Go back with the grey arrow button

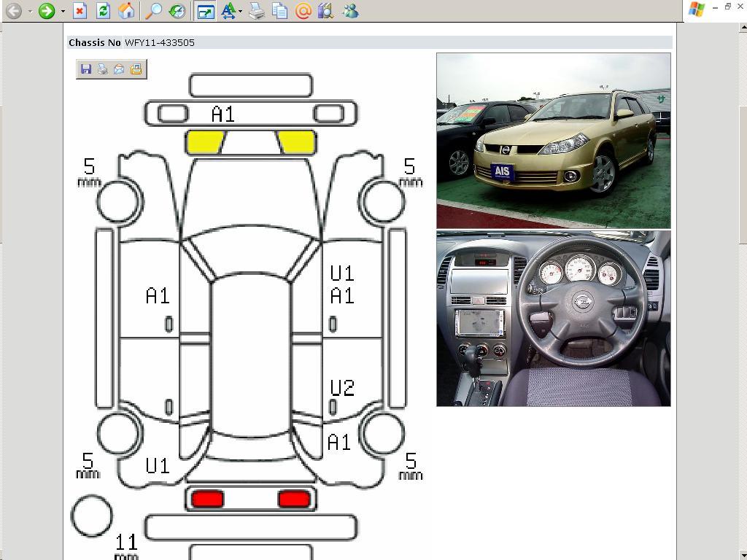click(14, 10)
